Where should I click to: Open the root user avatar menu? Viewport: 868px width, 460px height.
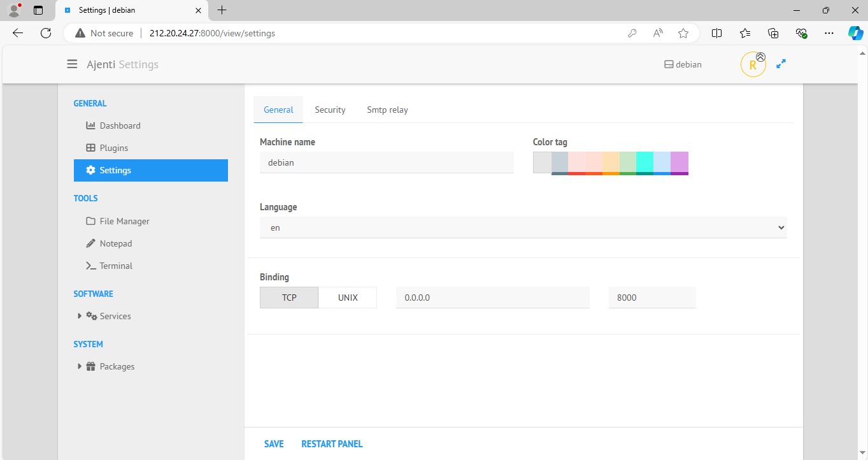coord(753,64)
